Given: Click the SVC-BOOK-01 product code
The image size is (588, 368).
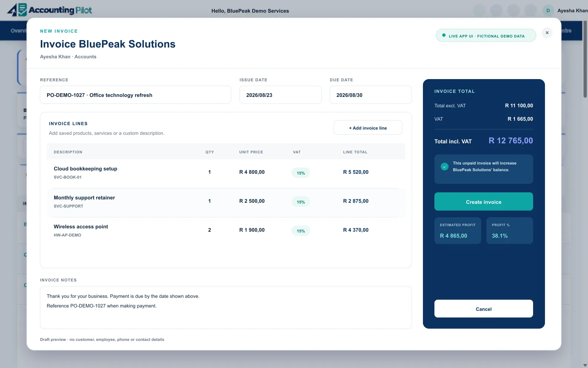Looking at the screenshot, I should point(68,177).
